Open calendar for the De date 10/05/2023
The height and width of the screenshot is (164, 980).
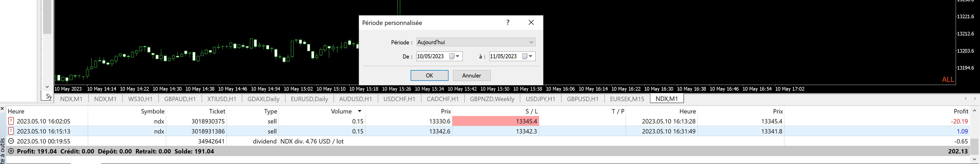[x=455, y=56]
